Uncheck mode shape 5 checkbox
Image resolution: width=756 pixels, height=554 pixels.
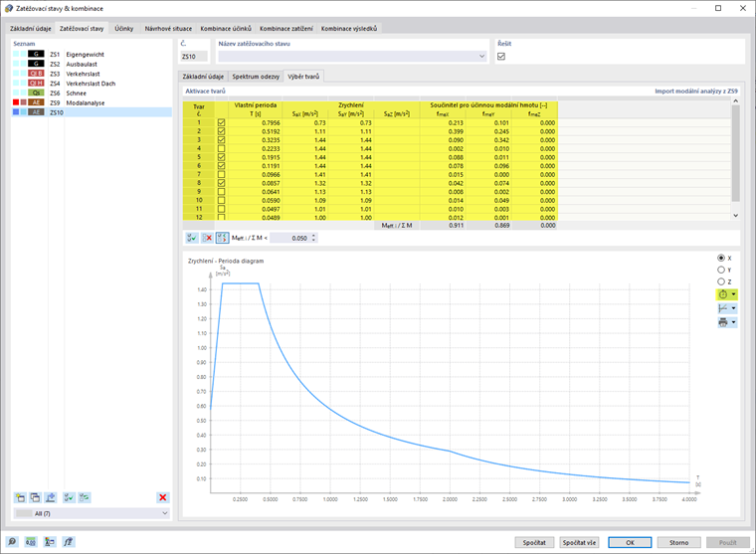pos(221,157)
